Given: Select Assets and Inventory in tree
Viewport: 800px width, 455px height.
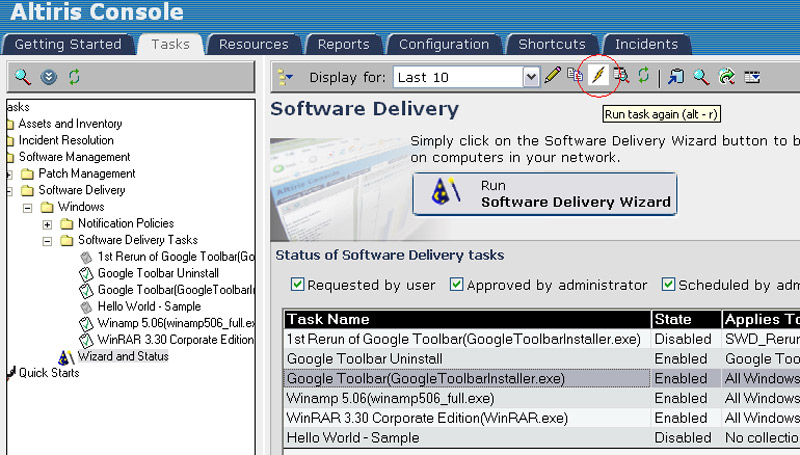Looking at the screenshot, I should pyautogui.click(x=70, y=124).
